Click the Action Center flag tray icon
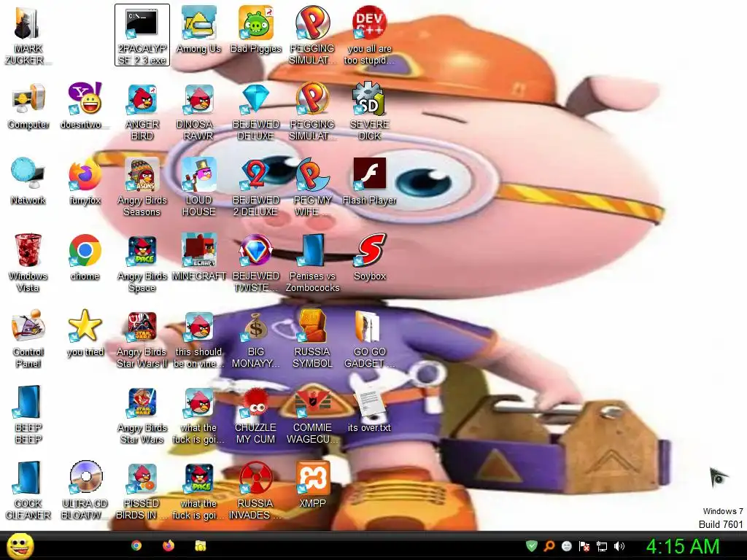 click(x=584, y=546)
